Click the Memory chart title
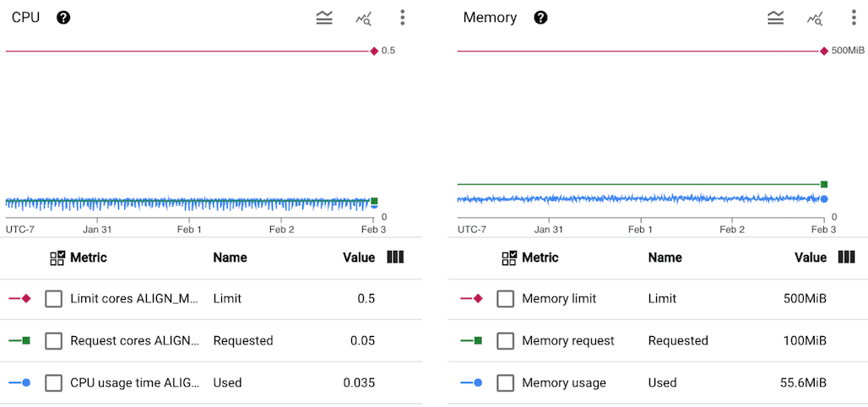 [x=490, y=18]
